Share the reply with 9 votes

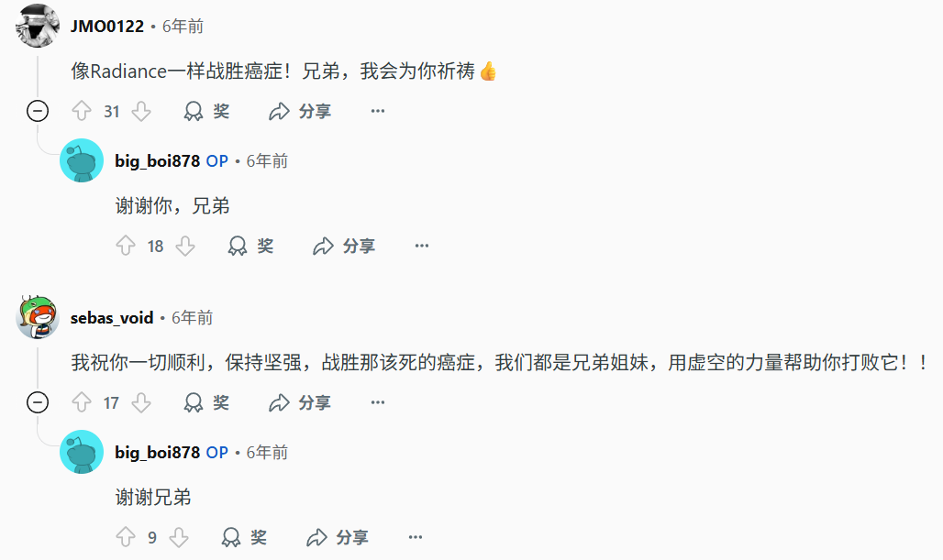338,537
